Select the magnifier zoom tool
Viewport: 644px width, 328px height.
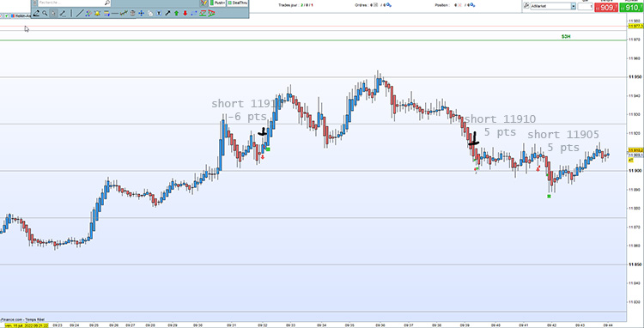[45, 13]
